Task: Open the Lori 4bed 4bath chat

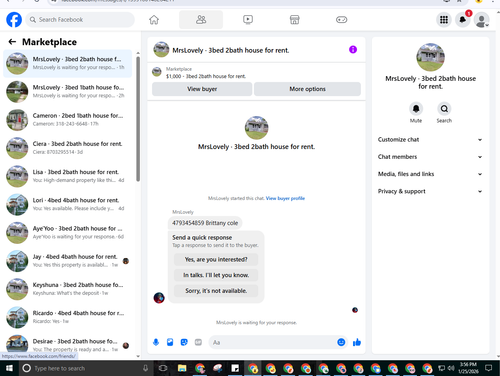Action: click(x=68, y=205)
